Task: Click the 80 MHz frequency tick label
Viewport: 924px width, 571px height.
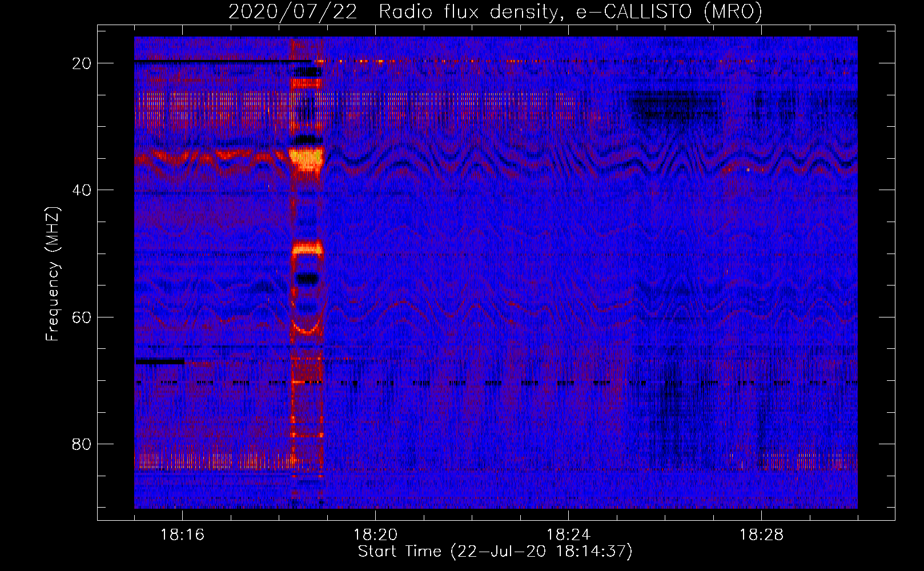Action: pyautogui.click(x=82, y=444)
